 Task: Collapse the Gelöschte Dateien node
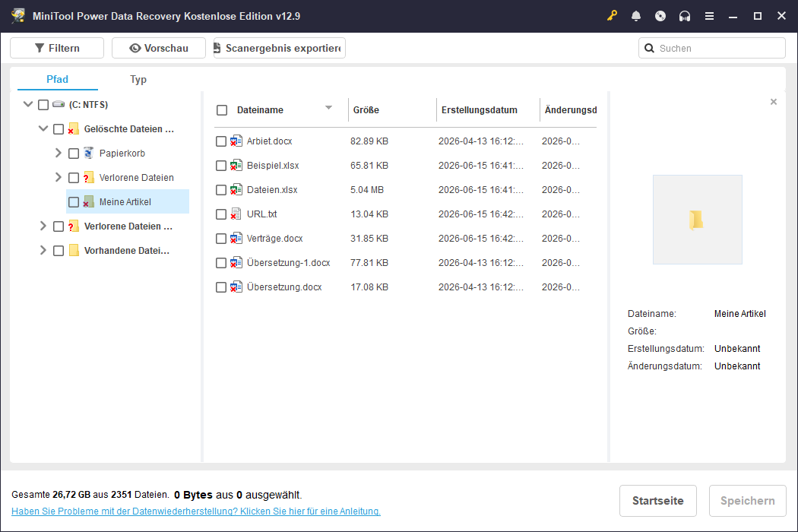(x=43, y=128)
